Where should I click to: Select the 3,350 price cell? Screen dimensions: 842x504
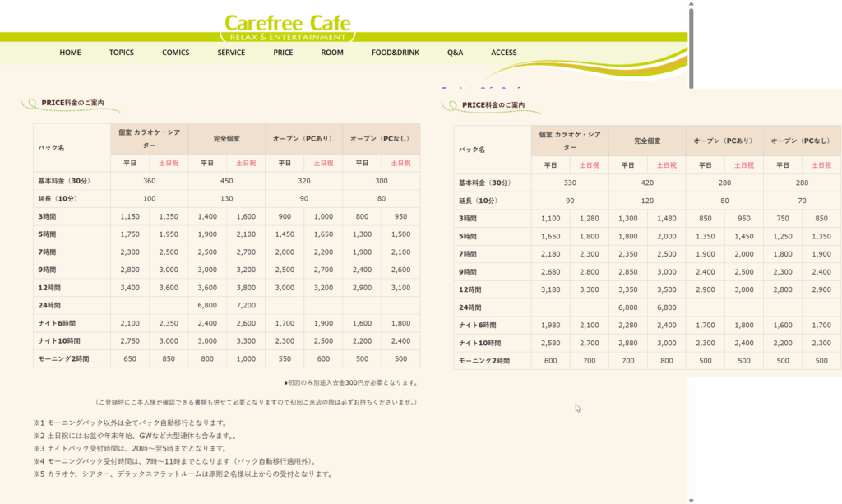coord(627,290)
